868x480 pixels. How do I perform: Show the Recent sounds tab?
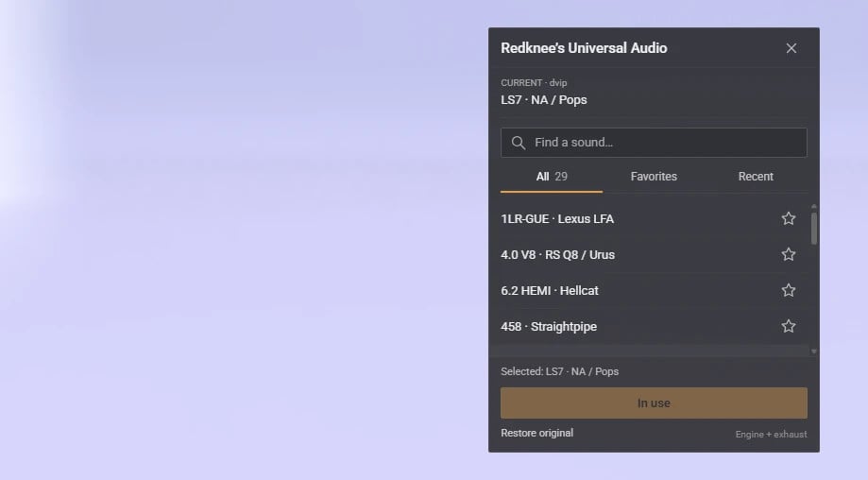pyautogui.click(x=756, y=177)
